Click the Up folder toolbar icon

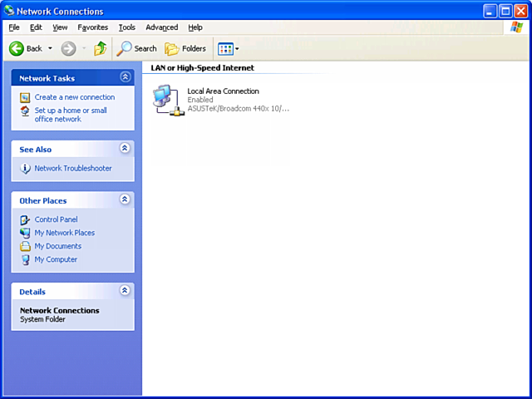point(100,48)
